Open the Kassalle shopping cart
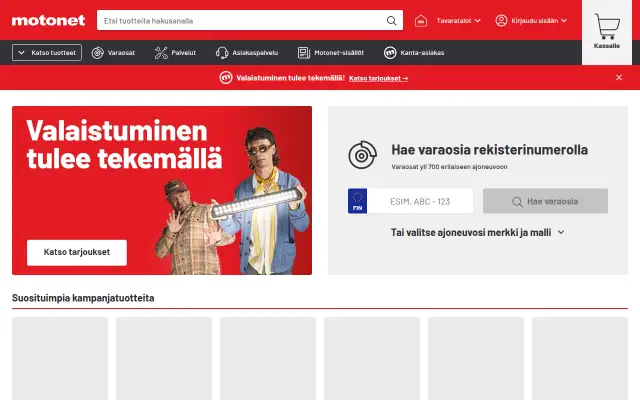 (x=607, y=32)
